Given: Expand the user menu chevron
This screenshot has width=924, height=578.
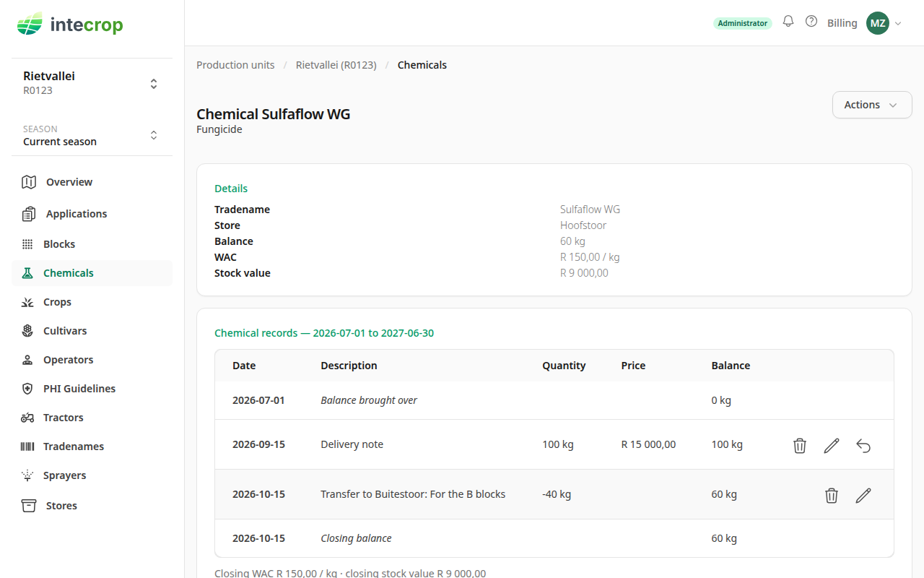Looking at the screenshot, I should 898,23.
